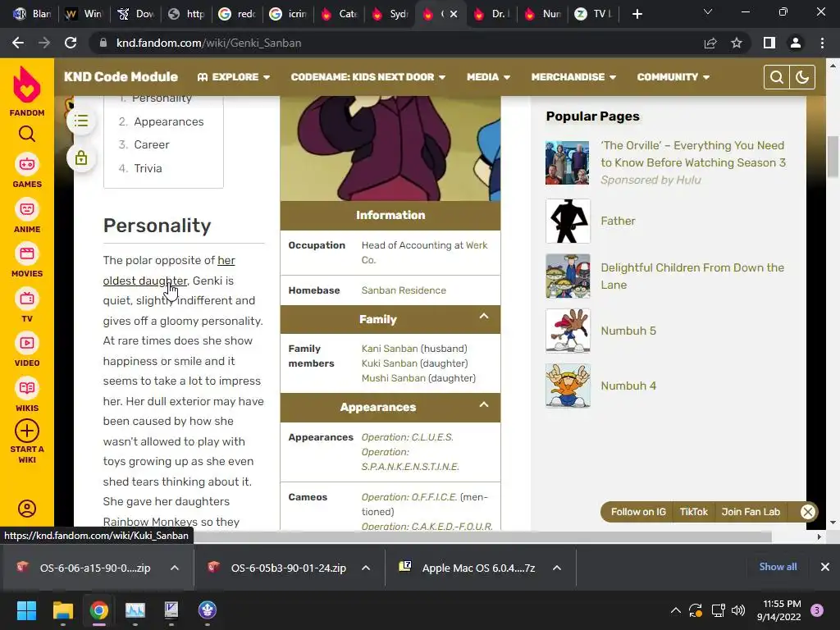The height and width of the screenshot is (630, 840).
Task: Open the user profile icon in sidebar
Action: pos(27,509)
